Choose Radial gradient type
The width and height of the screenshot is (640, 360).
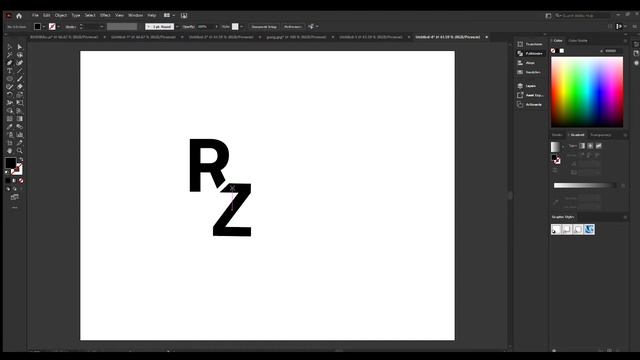[590, 146]
